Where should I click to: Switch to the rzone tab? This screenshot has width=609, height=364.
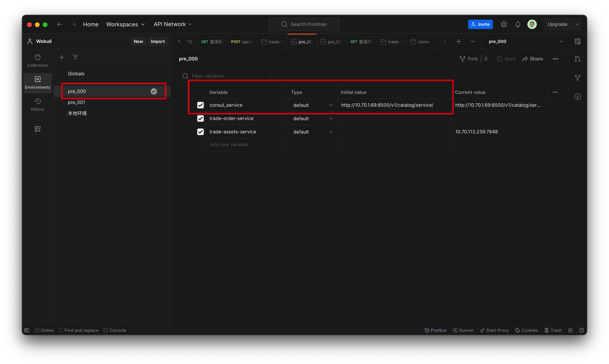click(420, 42)
